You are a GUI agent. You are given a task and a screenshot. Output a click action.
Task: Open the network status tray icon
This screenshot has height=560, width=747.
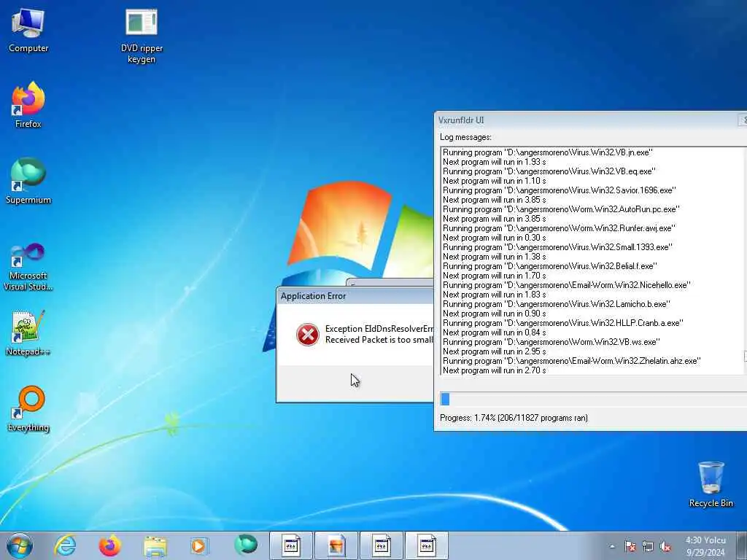click(648, 546)
